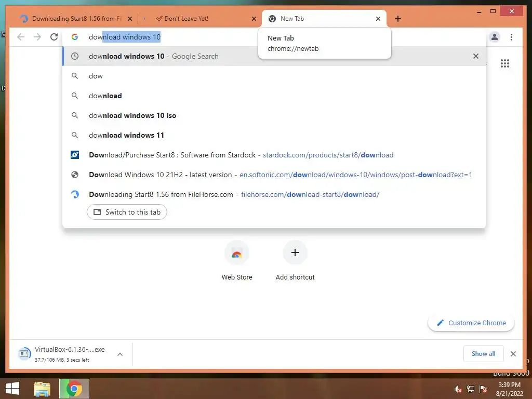
Task: Open the softonic Download Windows 10 21H2 suggestion
Action: [x=274, y=175]
